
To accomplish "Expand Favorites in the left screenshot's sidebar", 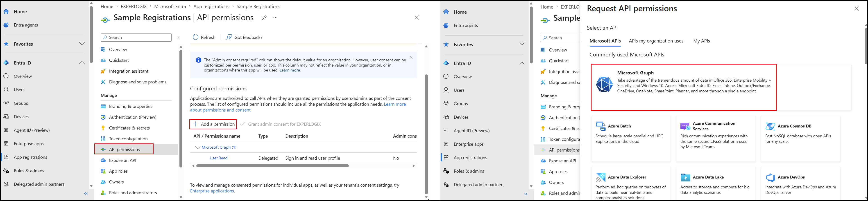I will click(82, 44).
